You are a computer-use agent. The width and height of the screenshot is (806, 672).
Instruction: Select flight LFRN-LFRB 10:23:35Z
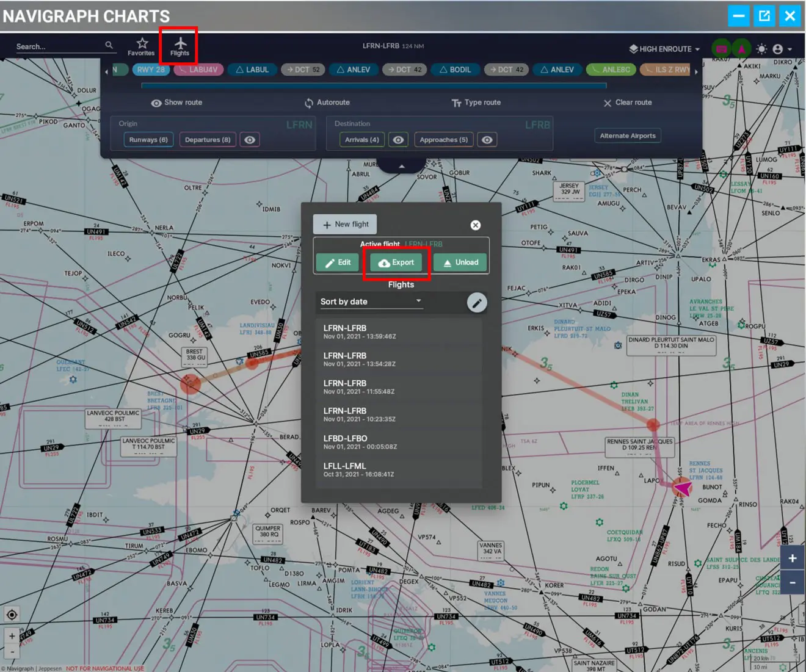(399, 414)
